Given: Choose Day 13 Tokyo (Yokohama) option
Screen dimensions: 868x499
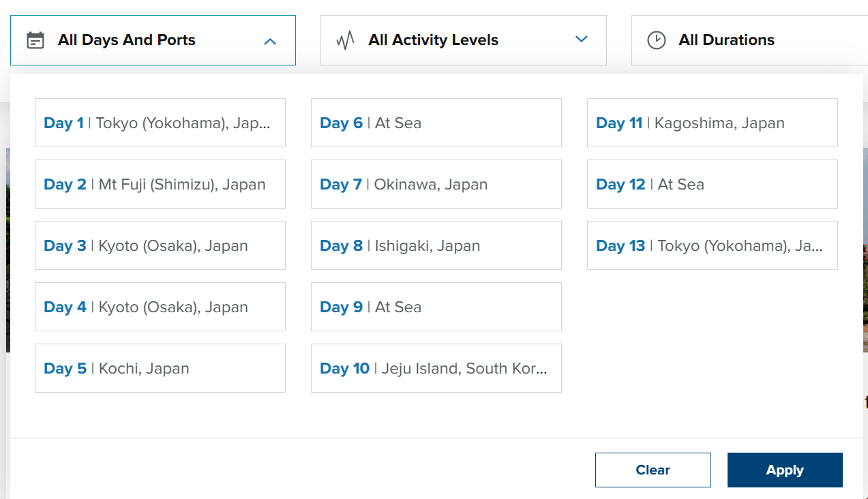Looking at the screenshot, I should (x=712, y=245).
